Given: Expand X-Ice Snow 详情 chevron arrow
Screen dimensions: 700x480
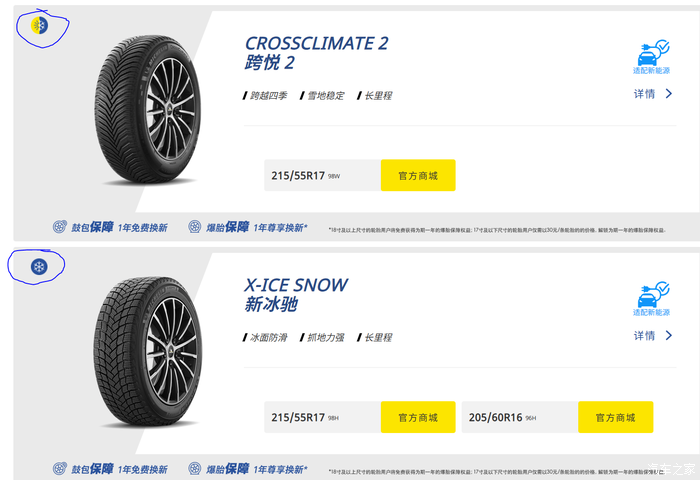Looking at the screenshot, I should click(669, 336).
